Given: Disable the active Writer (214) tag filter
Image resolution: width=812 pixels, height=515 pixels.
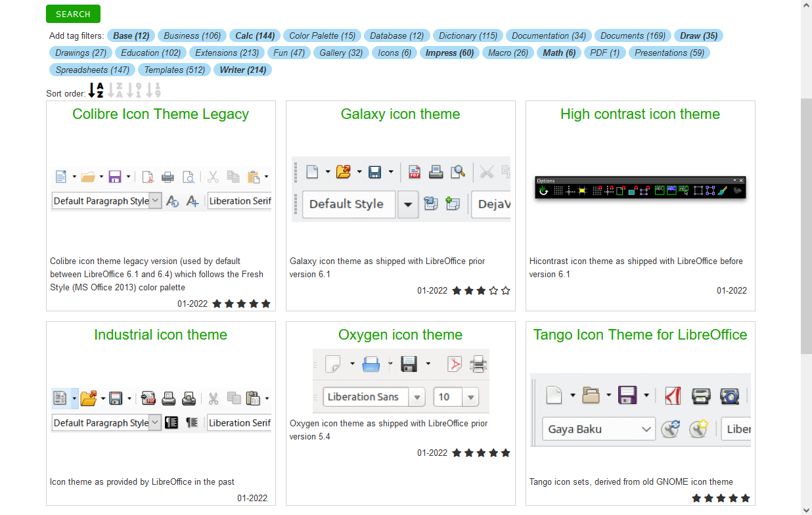Looking at the screenshot, I should [242, 69].
